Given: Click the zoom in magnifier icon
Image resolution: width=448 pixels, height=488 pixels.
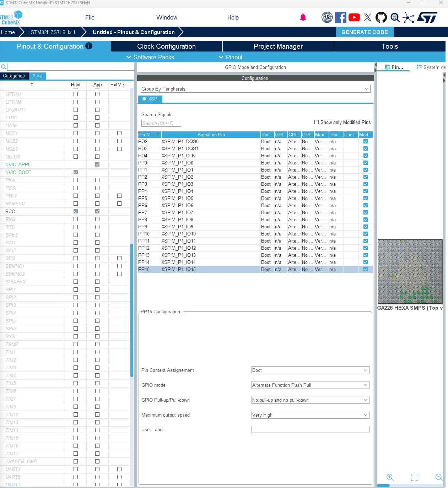Looking at the screenshot, I should tap(390, 477).
